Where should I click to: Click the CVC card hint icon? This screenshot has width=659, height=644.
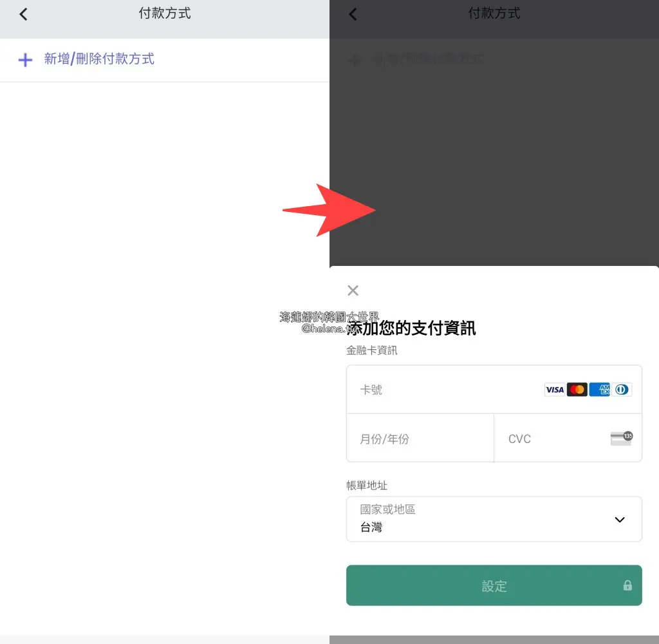coord(621,439)
